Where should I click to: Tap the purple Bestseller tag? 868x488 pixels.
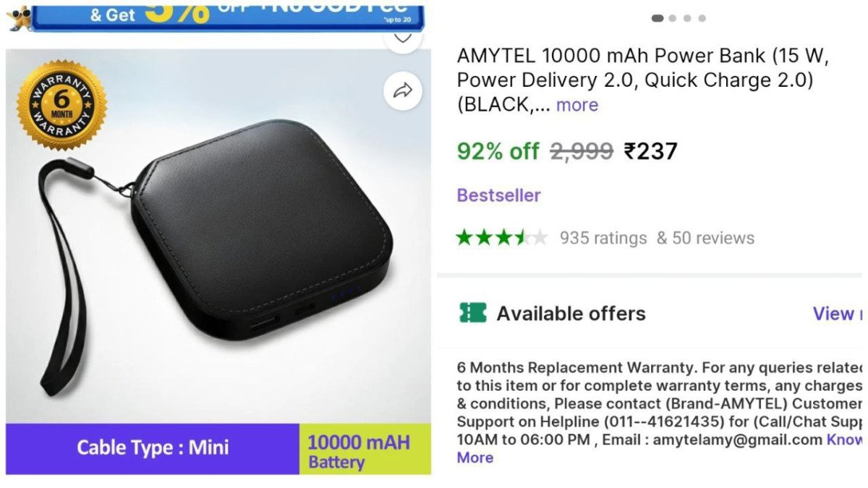pos(498,195)
